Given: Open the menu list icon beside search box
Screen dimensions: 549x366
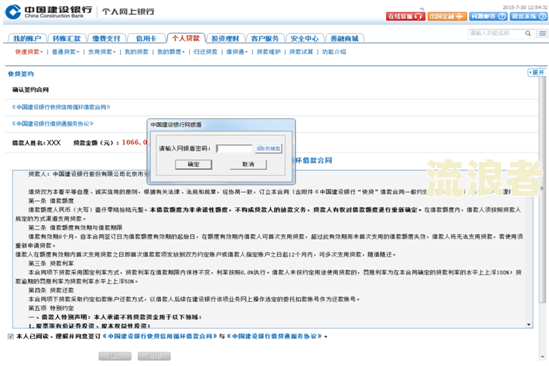Looking at the screenshot, I should click(x=542, y=33).
